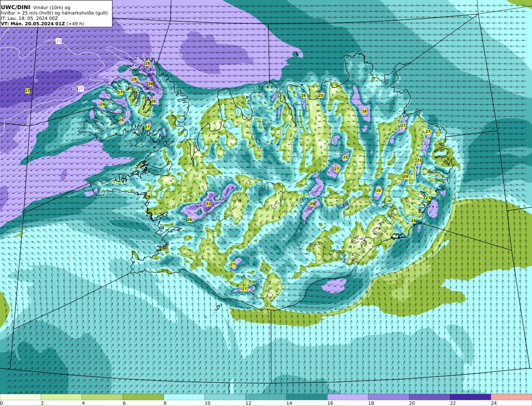
Task: Select the pale cream 0–2 m/s legend swatch
Action: tap(20, 397)
